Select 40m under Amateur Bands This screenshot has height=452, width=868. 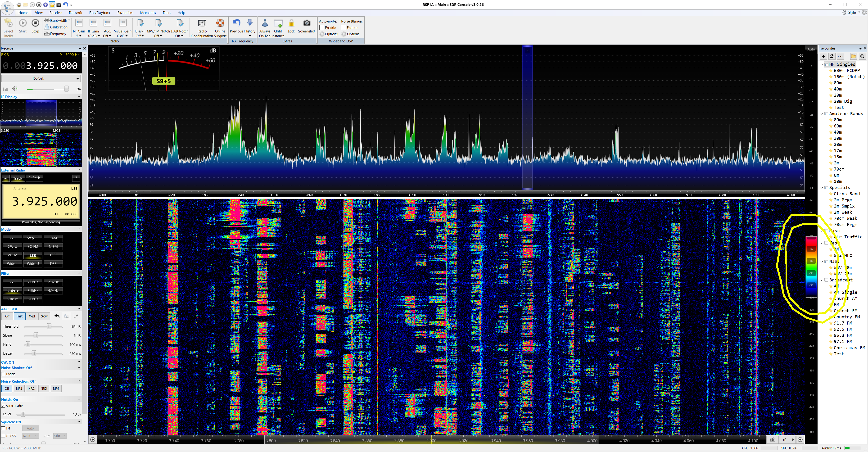tap(837, 132)
